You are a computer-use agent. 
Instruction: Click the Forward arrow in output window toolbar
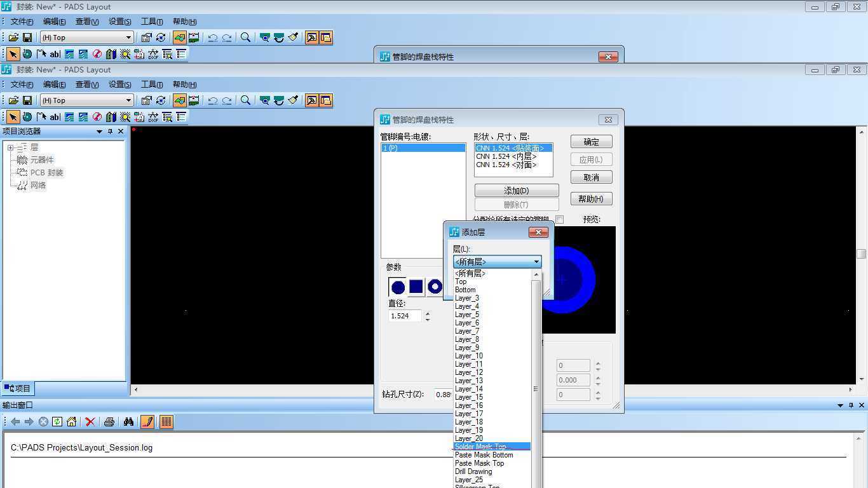pyautogui.click(x=29, y=422)
